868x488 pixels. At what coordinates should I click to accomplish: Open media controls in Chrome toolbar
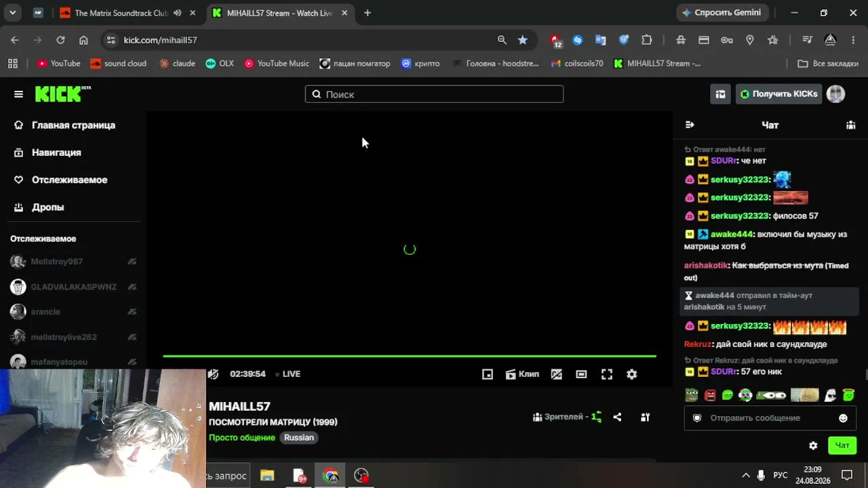[x=807, y=40]
